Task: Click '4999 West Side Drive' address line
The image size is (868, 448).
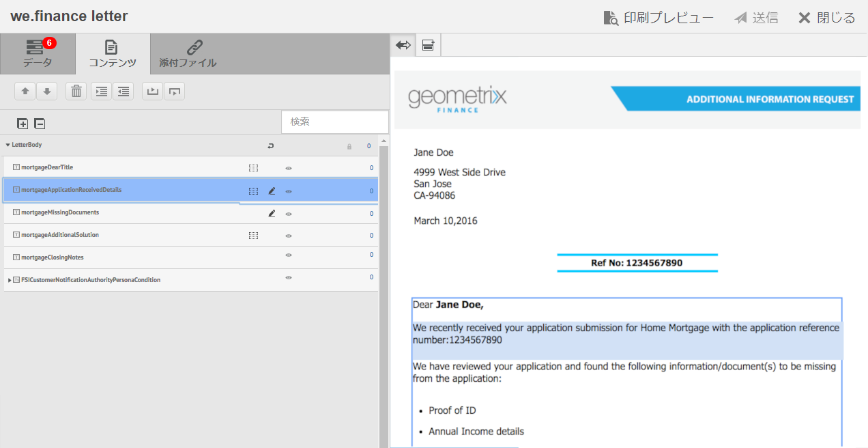Action: pos(459,173)
